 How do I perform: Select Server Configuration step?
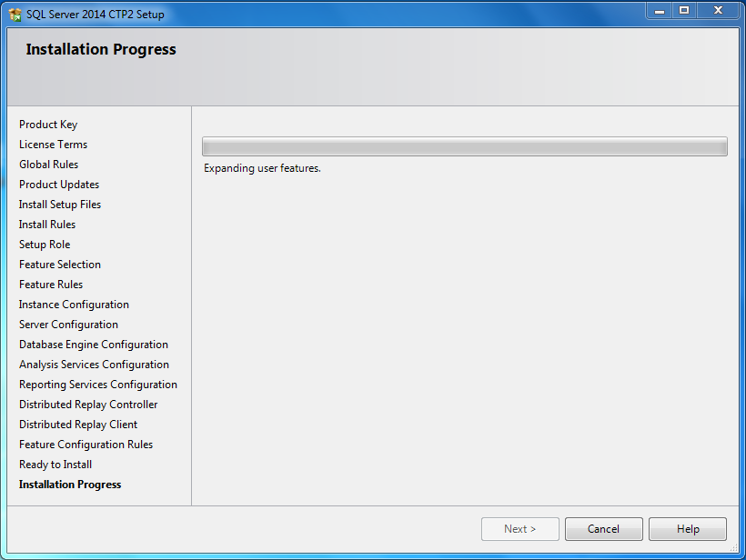point(68,325)
